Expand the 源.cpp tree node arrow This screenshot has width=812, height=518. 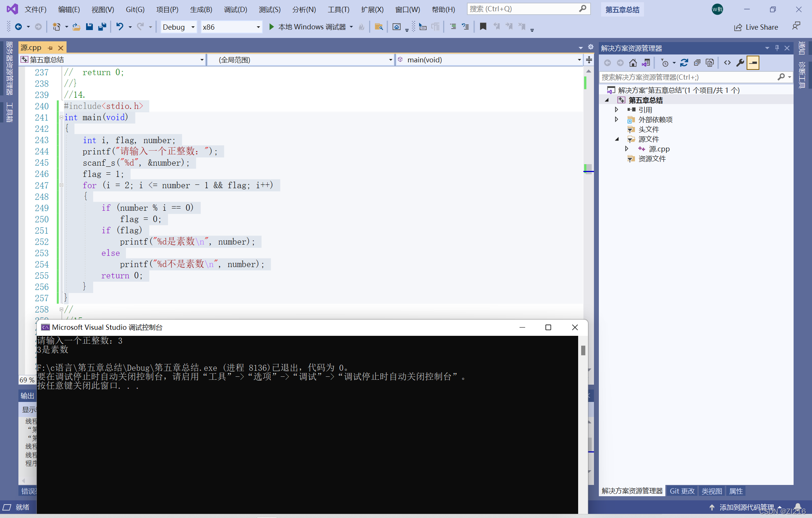(x=627, y=149)
